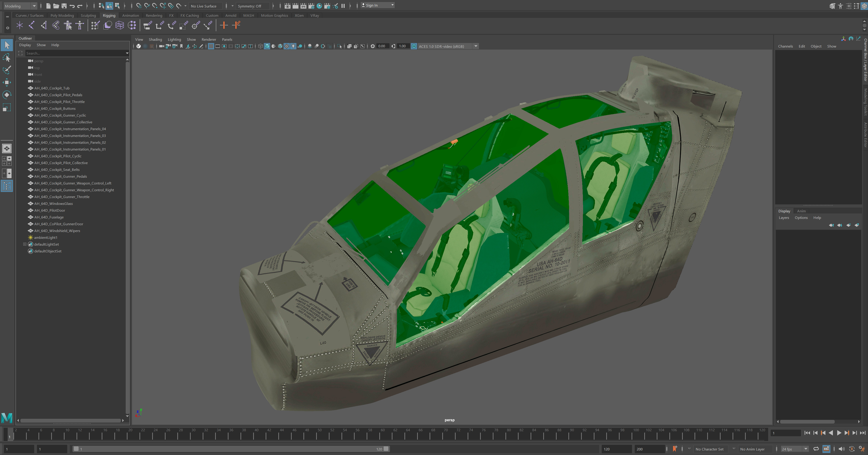The width and height of the screenshot is (868, 455).
Task: Select the Paint Selection tool
Action: click(x=7, y=70)
